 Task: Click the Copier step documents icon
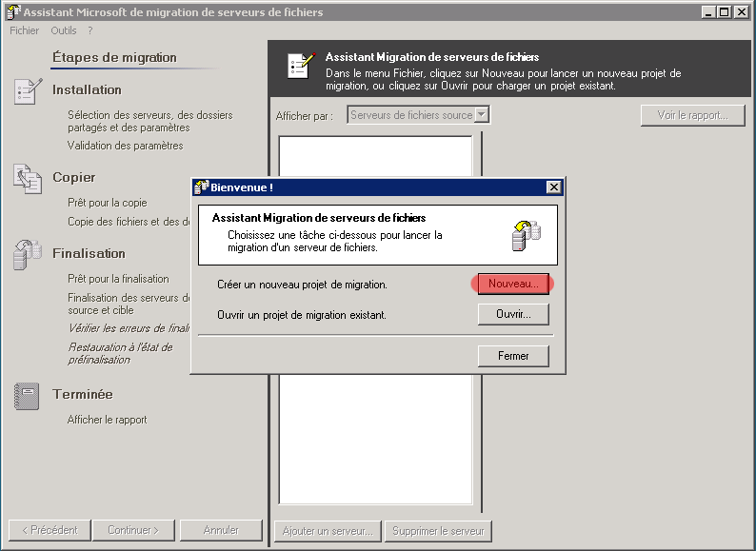coord(28,179)
